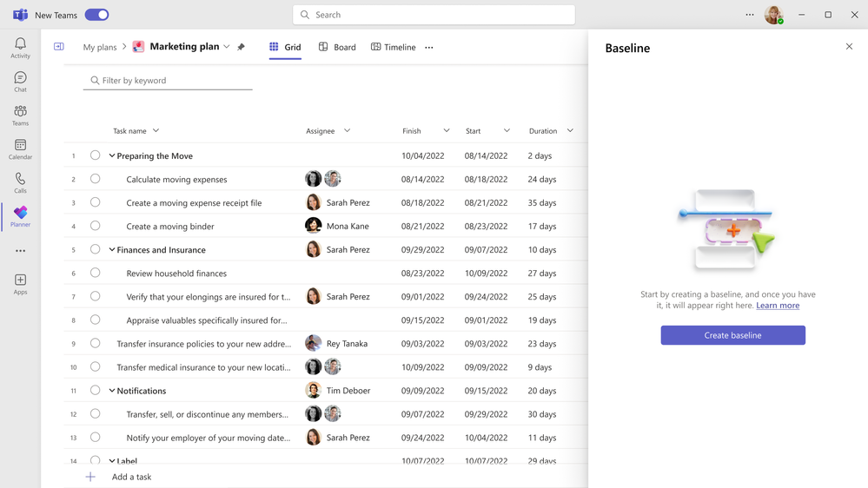This screenshot has width=868, height=488.
Task: Open Teams section in sidebar
Action: click(21, 115)
